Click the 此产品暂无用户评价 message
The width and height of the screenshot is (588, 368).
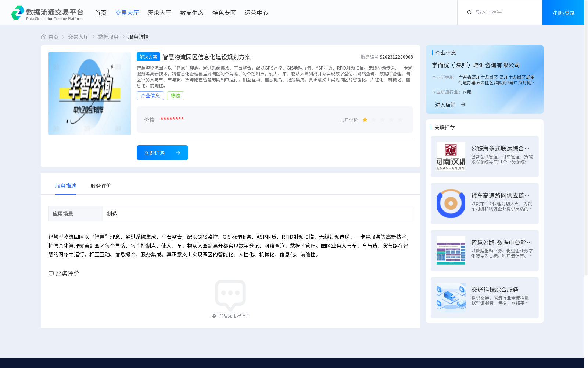[230, 316]
